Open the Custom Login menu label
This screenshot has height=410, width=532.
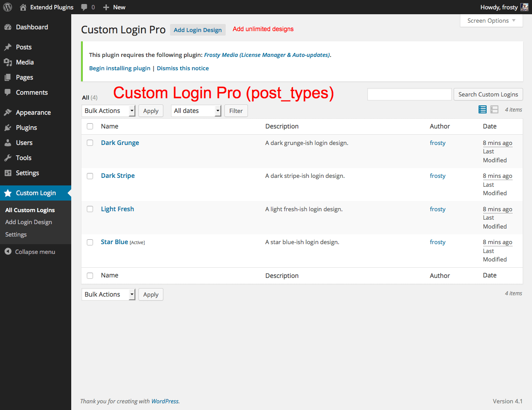36,193
